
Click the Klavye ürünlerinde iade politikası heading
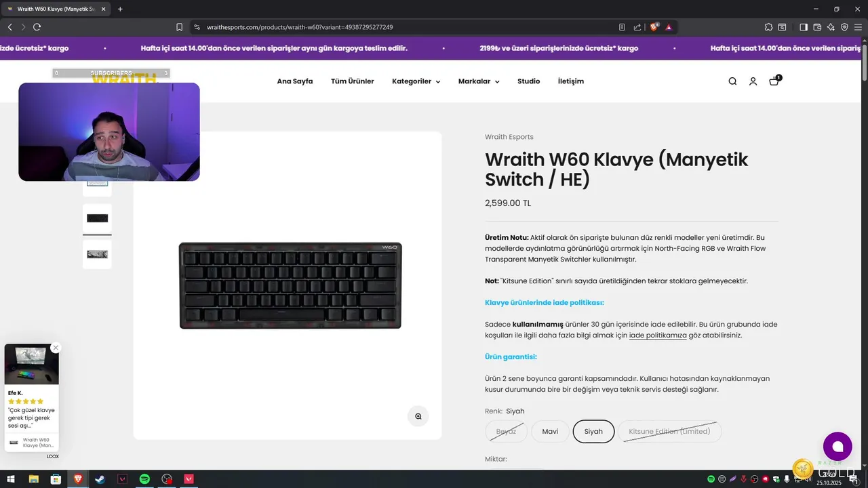pyautogui.click(x=545, y=303)
